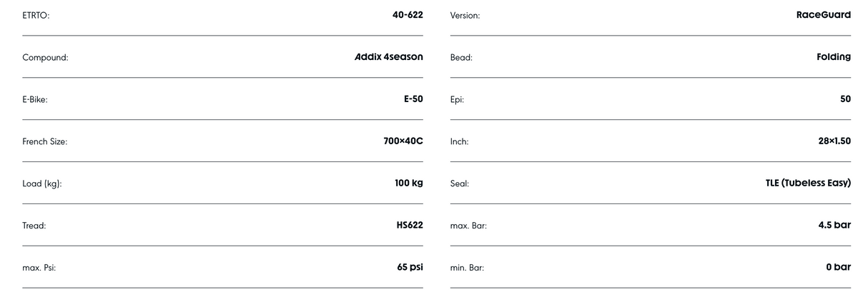The width and height of the screenshot is (868, 297).
Task: Click the ETRTO label
Action: coord(36,16)
